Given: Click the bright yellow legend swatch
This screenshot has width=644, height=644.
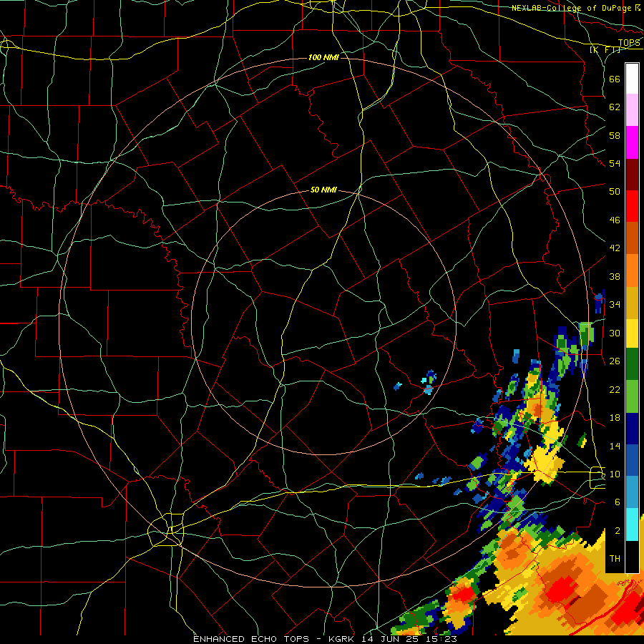Looking at the screenshot, I should point(632,333).
